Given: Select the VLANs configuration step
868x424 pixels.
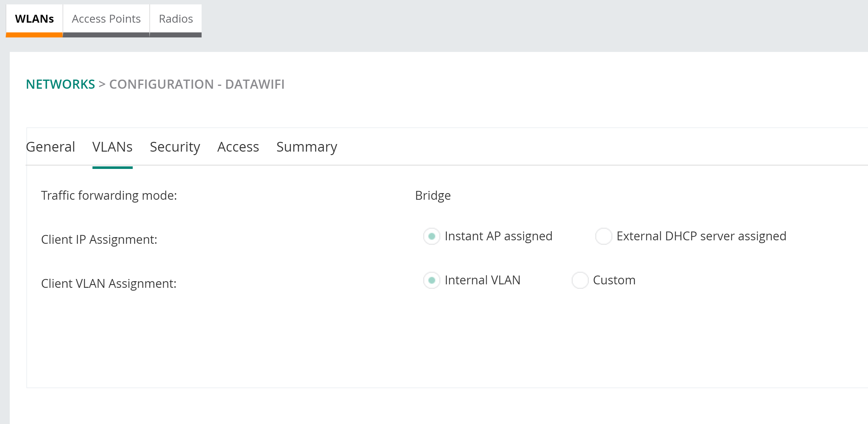Looking at the screenshot, I should (x=112, y=147).
